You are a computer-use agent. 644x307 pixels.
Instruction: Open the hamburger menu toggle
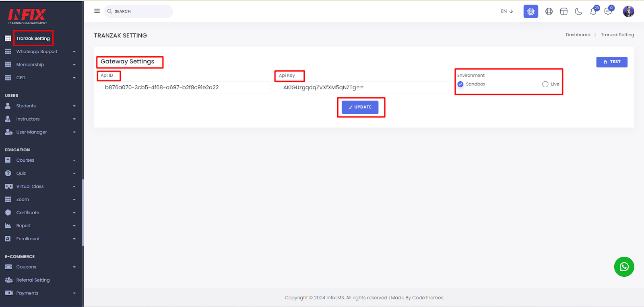pos(97,11)
